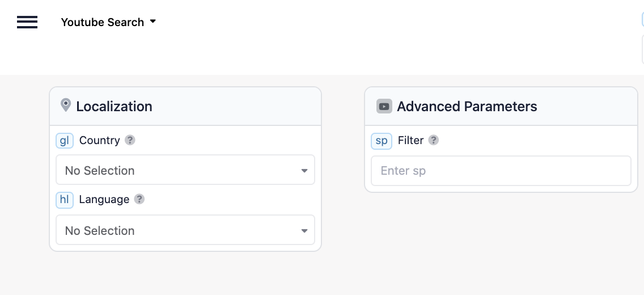
Task: Click the Localization map pin icon
Action: point(65,105)
